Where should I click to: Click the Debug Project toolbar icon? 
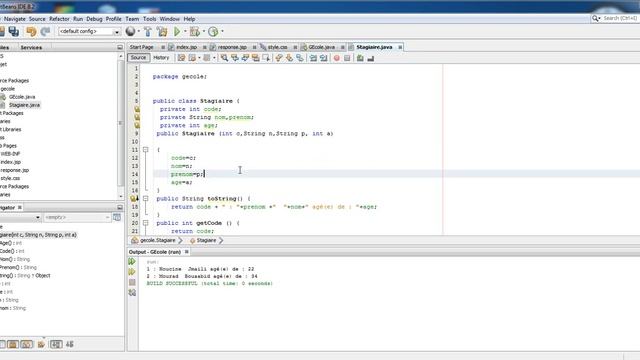(195, 31)
